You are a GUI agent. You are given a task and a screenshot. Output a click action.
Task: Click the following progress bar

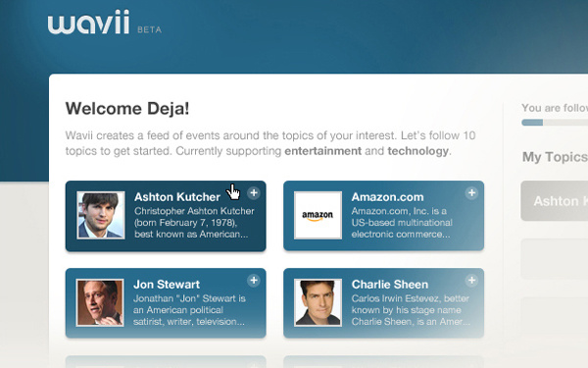click(x=555, y=123)
